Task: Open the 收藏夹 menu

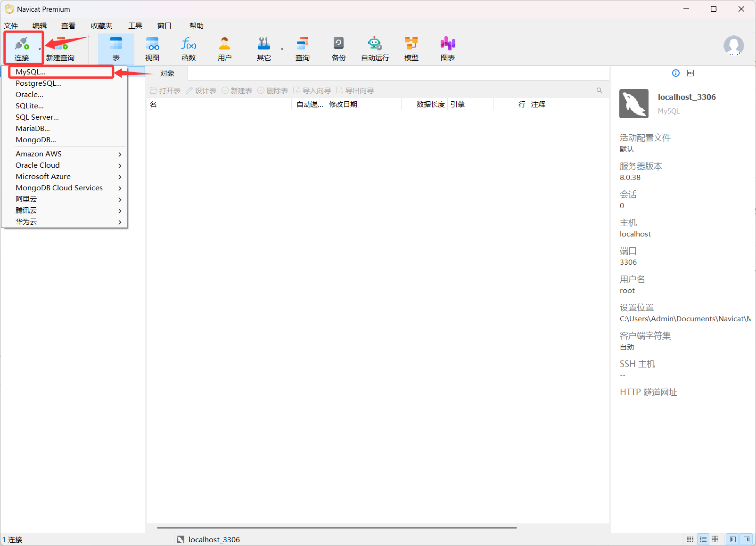Action: (x=102, y=26)
